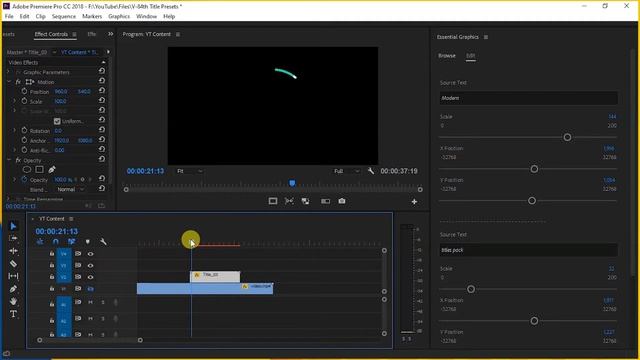Export frame with the camera icon

coord(342,201)
